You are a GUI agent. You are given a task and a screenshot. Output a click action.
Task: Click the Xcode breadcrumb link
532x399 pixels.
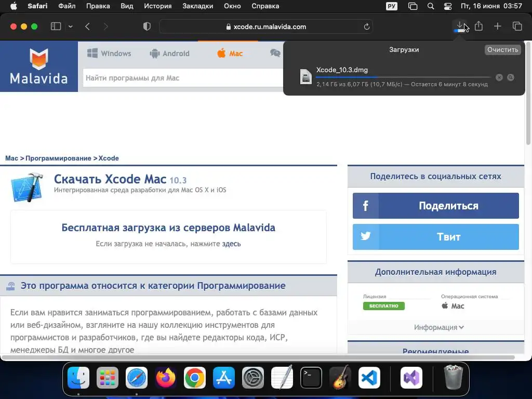[109, 158]
